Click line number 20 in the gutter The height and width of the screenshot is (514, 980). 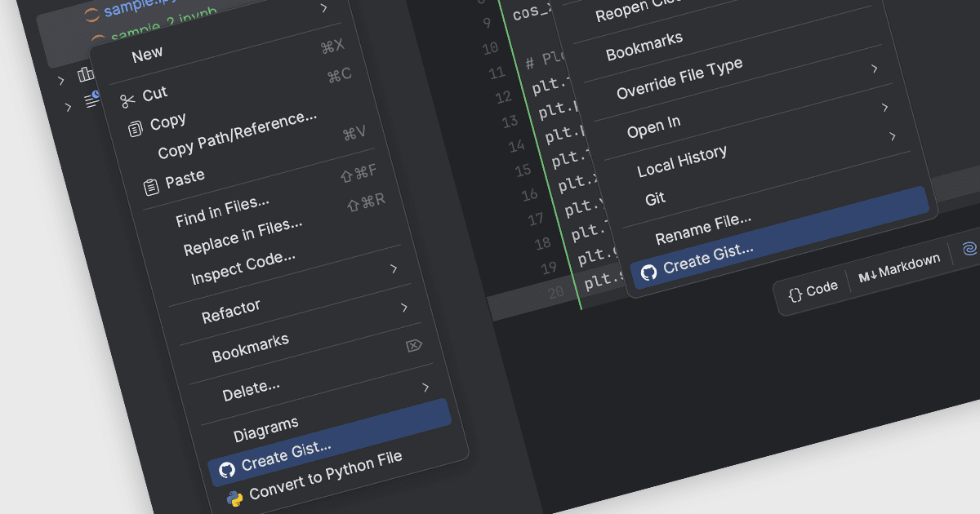(556, 291)
